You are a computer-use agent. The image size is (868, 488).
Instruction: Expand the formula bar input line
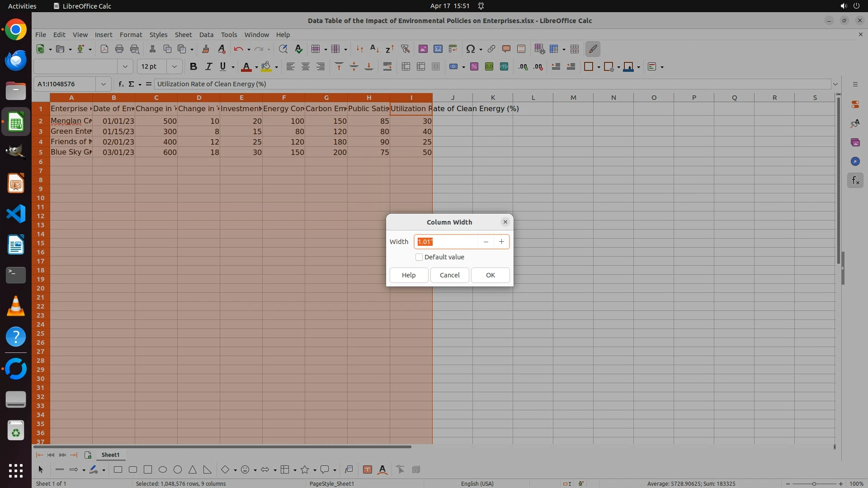pos(835,84)
